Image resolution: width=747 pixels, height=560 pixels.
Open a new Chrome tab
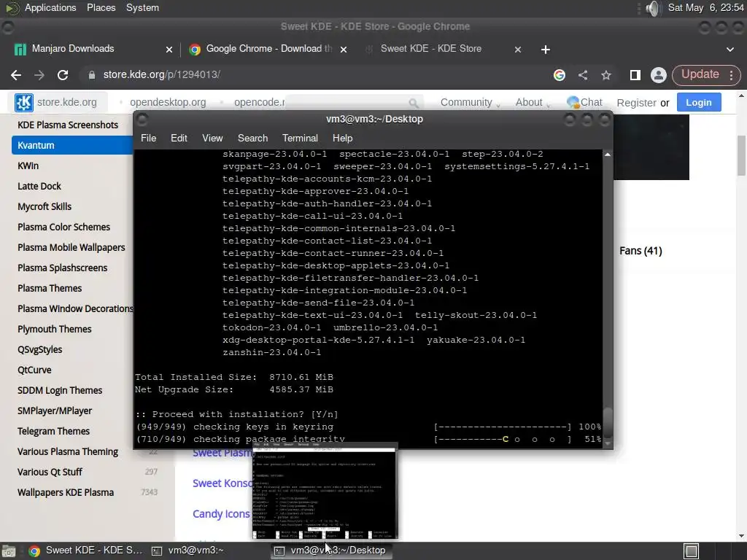(x=546, y=50)
